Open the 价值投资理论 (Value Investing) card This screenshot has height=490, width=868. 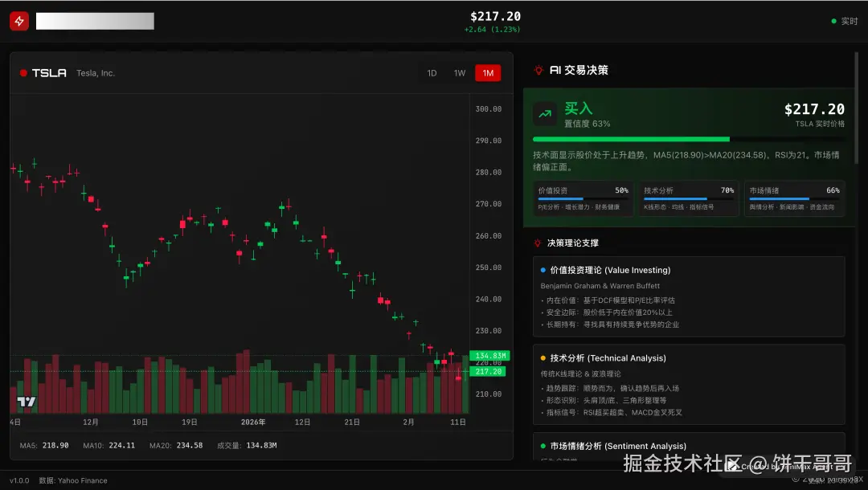point(689,296)
